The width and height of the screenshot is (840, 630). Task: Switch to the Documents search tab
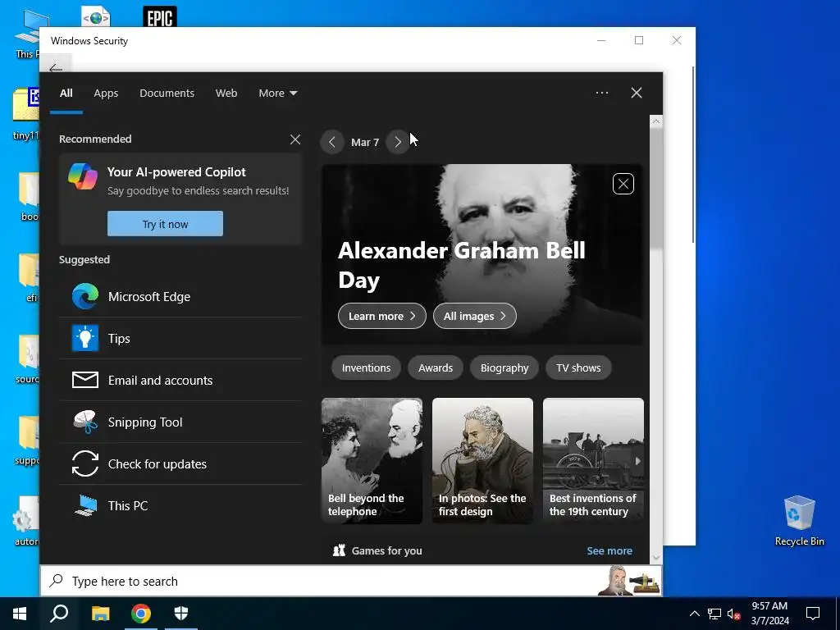(x=167, y=94)
